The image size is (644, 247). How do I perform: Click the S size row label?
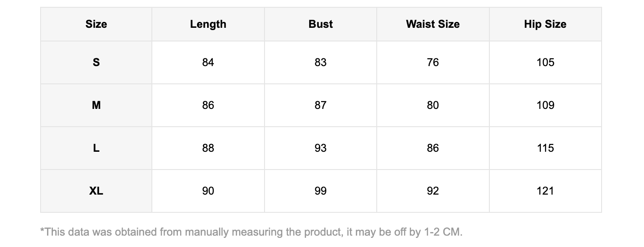(x=96, y=62)
